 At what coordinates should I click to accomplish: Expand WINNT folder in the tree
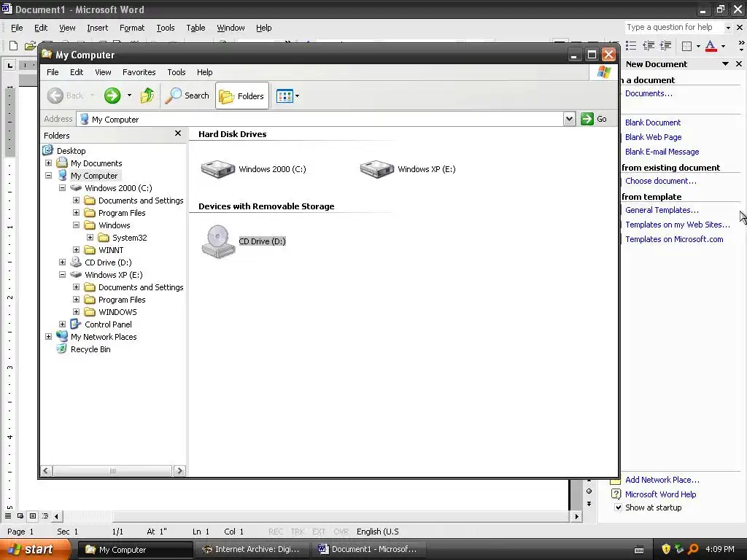76,249
